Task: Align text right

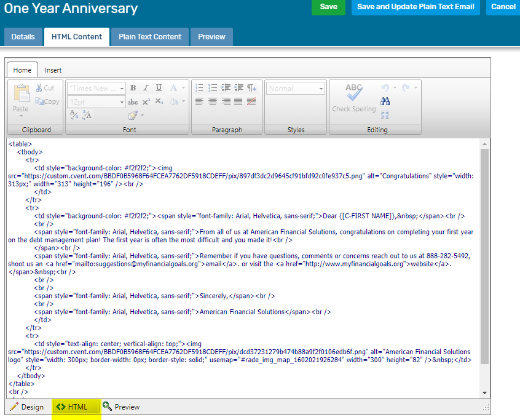Action: tap(226, 101)
